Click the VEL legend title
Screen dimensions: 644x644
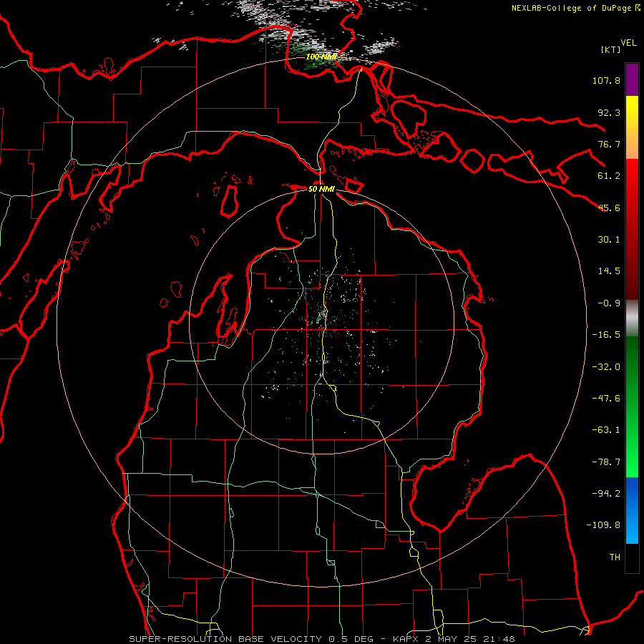(x=629, y=43)
